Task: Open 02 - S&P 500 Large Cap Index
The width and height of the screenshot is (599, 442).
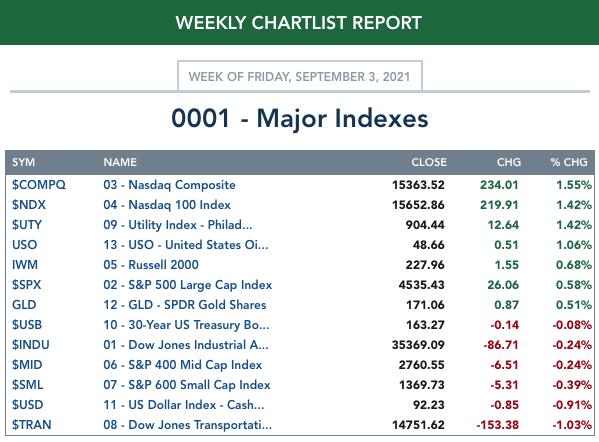Action: [x=188, y=285]
